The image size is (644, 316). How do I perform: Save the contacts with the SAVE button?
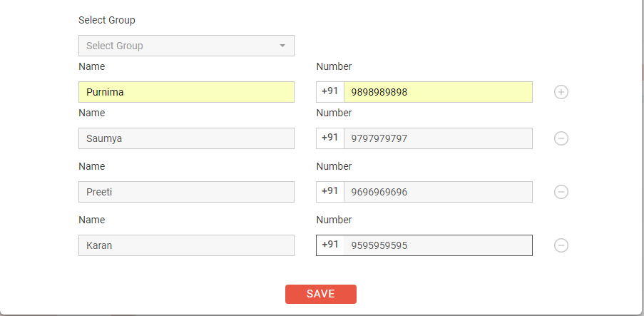[x=321, y=294]
